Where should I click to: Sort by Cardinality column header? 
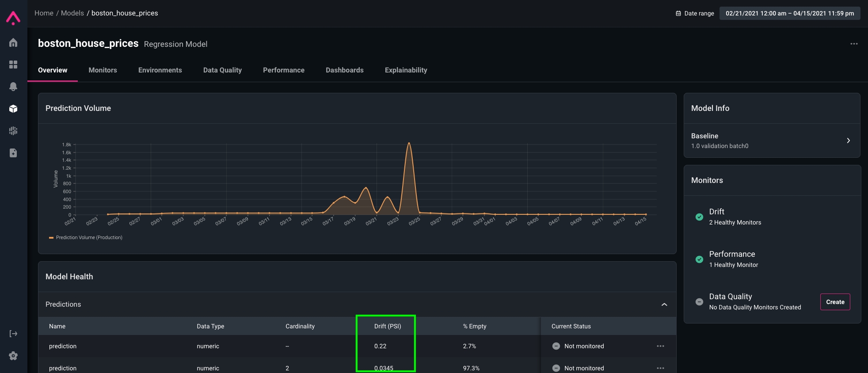click(300, 326)
